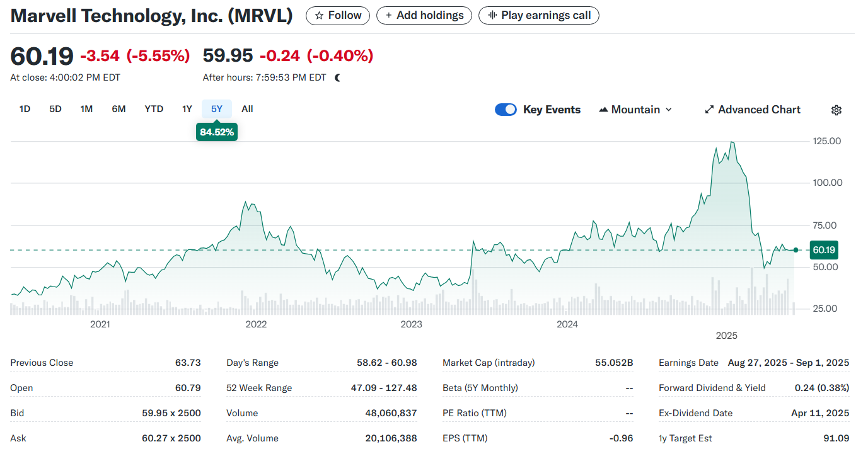Click the EPS (TTM) value -0.96
868x454 pixels.
[x=622, y=438]
